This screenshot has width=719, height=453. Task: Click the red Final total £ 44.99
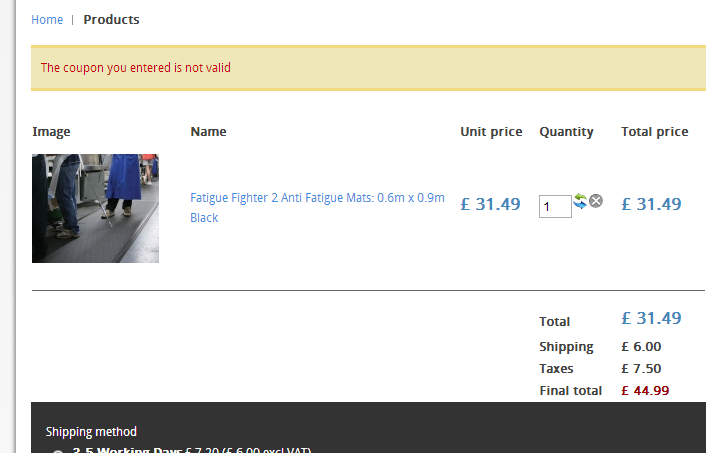[645, 391]
